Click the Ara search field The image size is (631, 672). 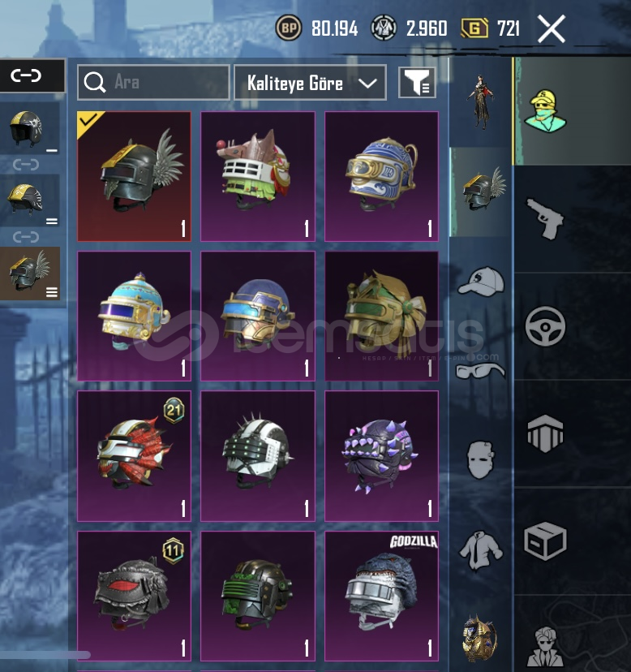154,82
